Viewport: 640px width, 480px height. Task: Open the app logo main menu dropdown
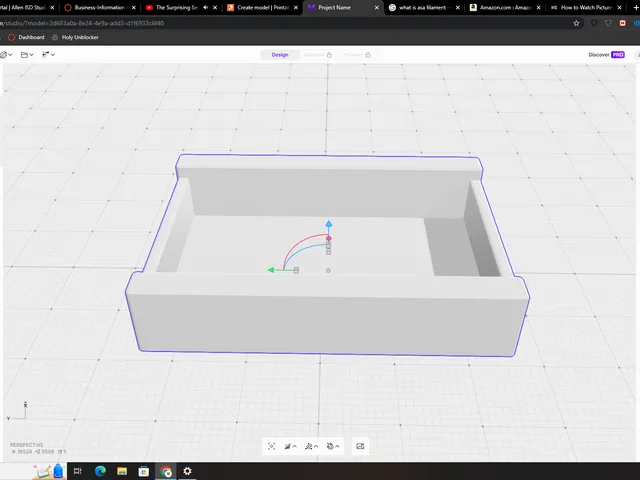click(x=6, y=55)
